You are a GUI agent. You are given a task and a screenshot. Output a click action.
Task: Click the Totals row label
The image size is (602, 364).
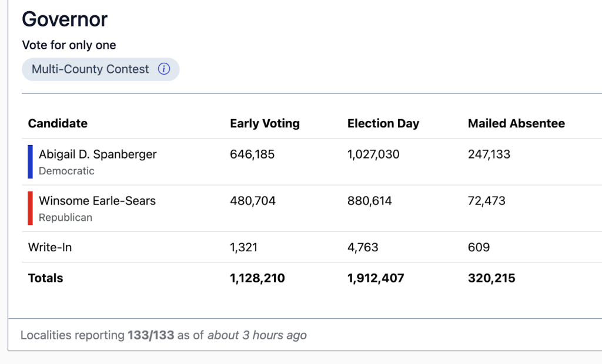45,278
